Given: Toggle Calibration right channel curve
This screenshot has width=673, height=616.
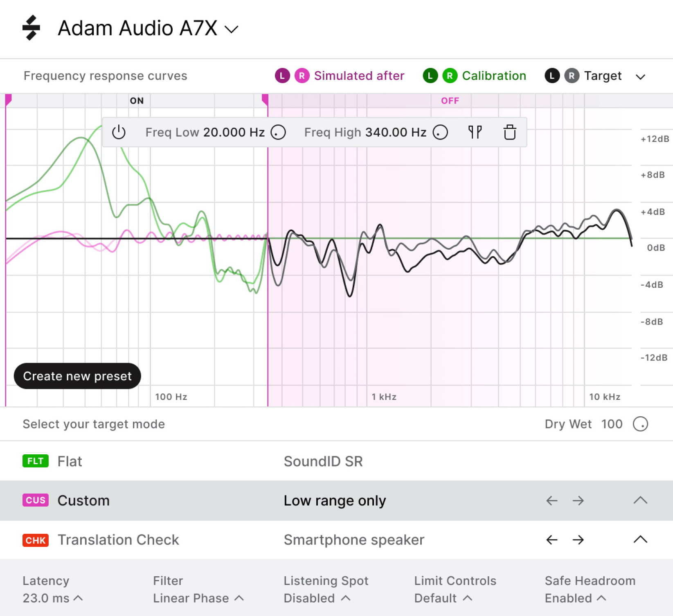Looking at the screenshot, I should tap(450, 76).
